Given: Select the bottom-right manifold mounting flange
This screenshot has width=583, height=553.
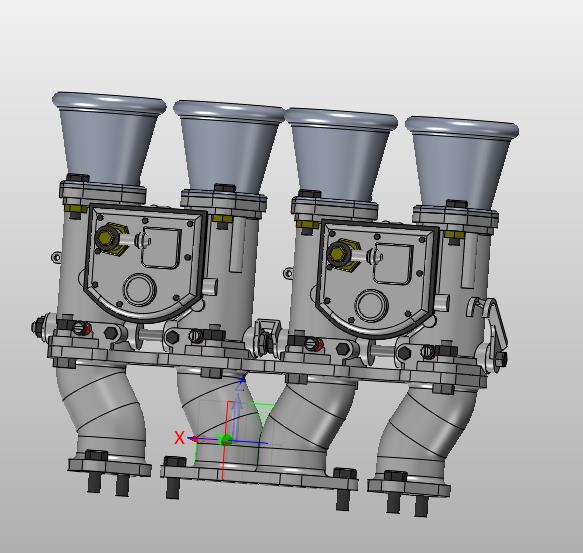Looking at the screenshot, I should (409, 488).
